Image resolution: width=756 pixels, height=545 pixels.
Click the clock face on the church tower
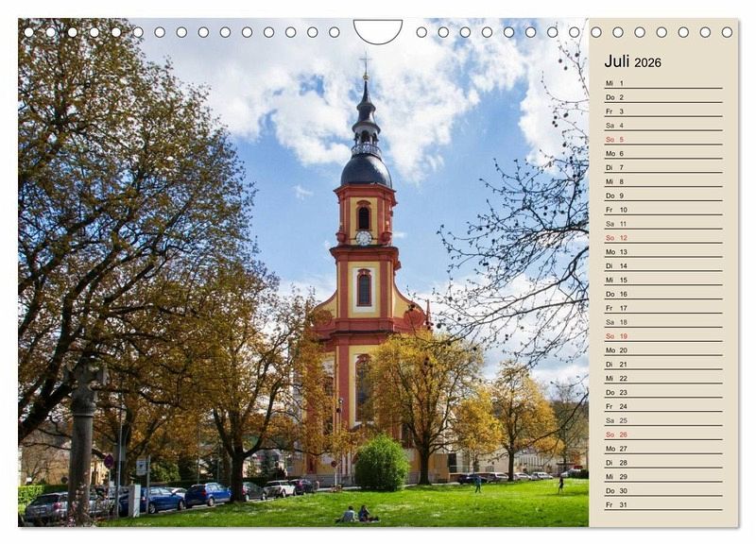[364, 238]
